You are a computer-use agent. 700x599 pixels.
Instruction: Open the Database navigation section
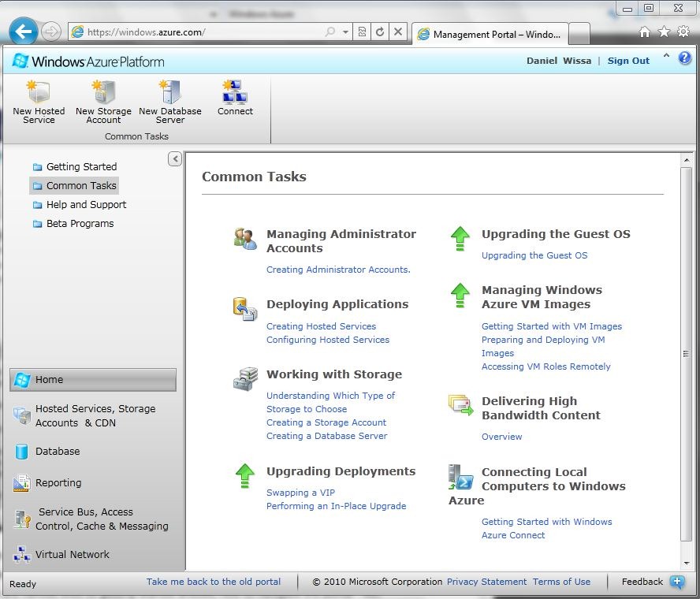click(x=93, y=452)
